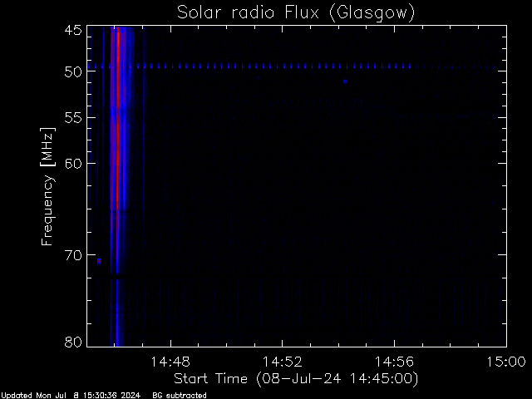This screenshot has height=399, width=532.
Task: Click the "55" frequency tick label
Action: click(x=73, y=118)
